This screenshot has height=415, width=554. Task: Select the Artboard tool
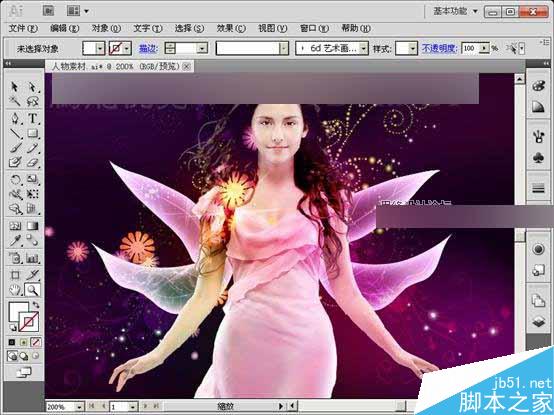(15, 275)
